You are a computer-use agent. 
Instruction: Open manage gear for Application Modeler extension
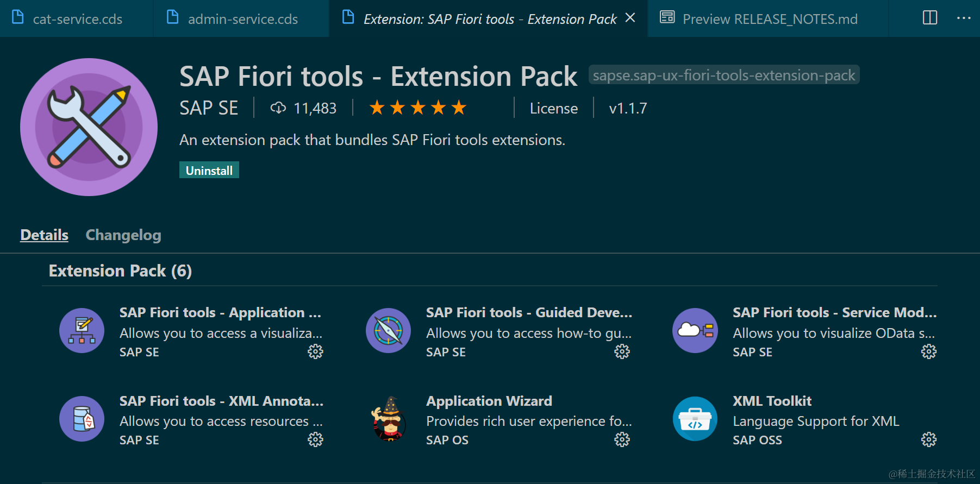(315, 351)
